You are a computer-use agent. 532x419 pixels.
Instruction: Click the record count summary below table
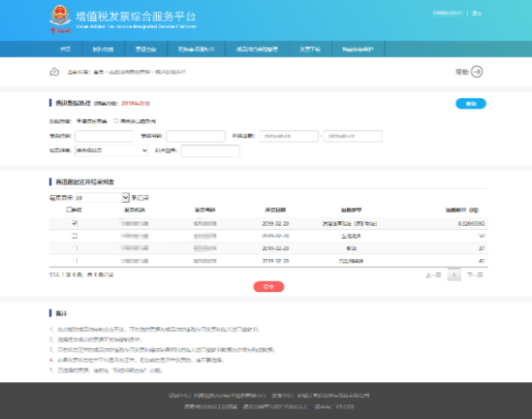(x=81, y=274)
